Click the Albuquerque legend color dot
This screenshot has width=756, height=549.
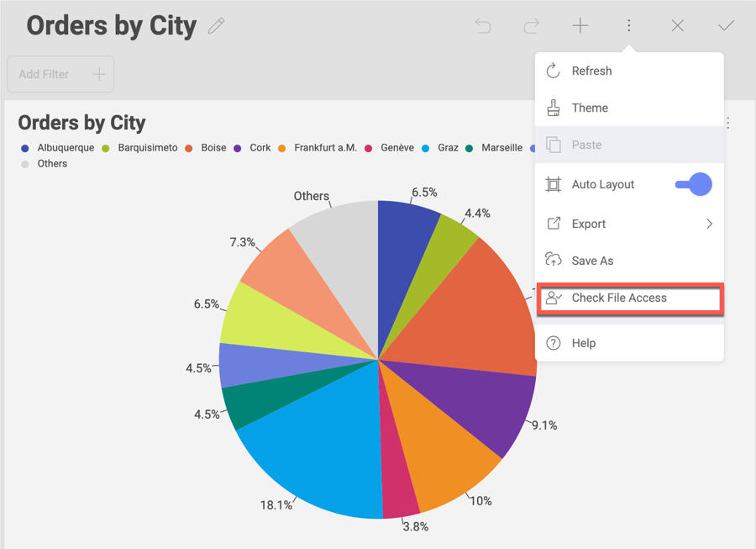pyautogui.click(x=25, y=148)
